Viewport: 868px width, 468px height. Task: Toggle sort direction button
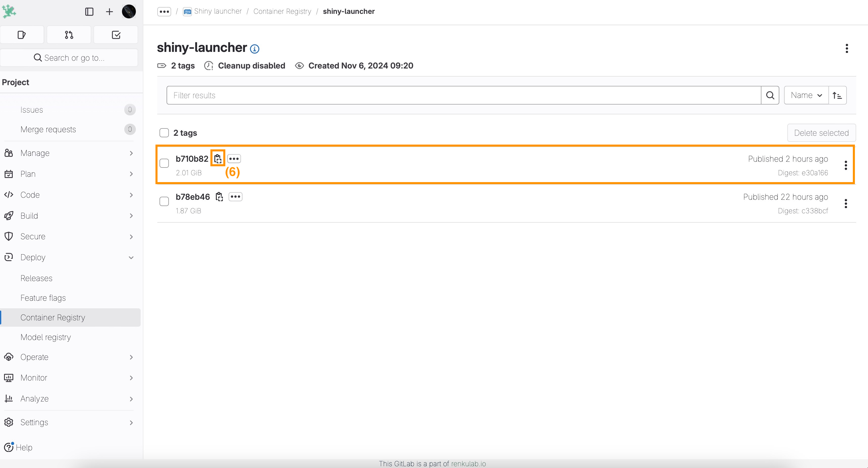837,95
